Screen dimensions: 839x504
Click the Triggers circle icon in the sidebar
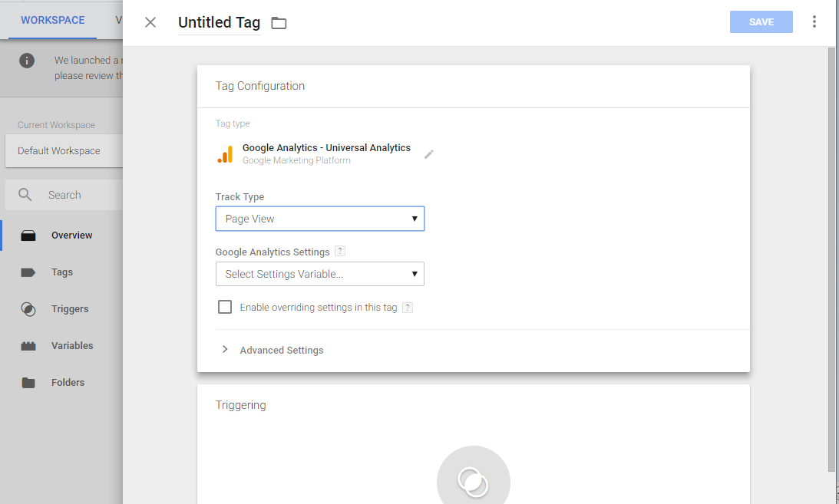coord(28,309)
